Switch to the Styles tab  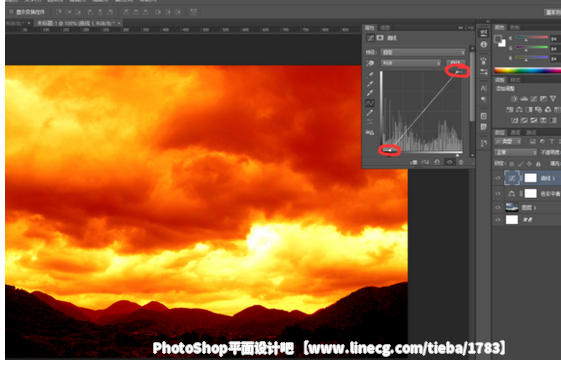coord(515,80)
